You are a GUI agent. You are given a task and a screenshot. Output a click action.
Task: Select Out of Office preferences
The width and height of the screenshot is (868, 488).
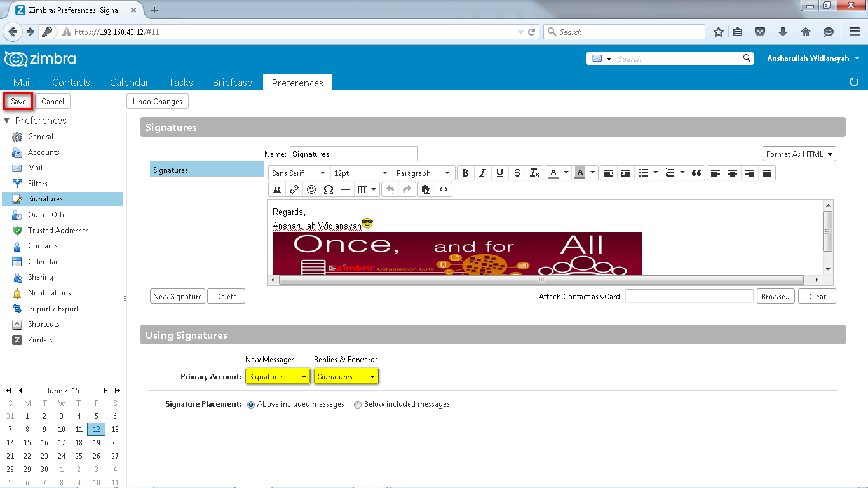[x=50, y=215]
